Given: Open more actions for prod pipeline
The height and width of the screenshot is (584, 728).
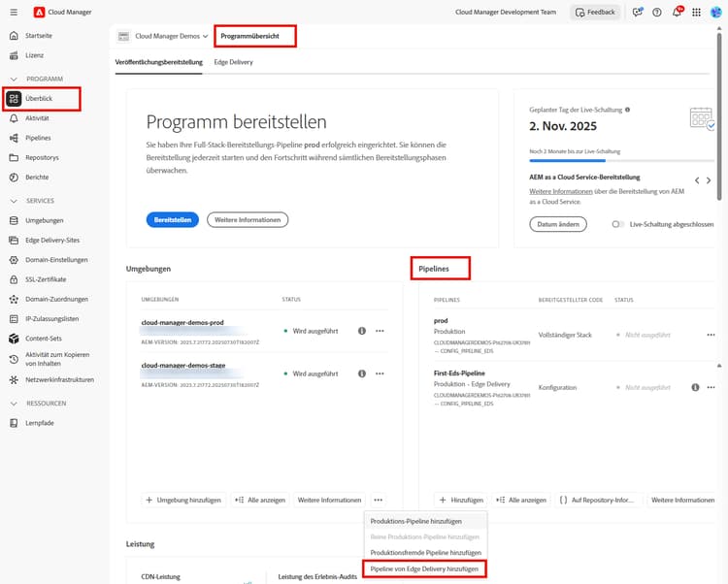Looking at the screenshot, I should point(711,335).
